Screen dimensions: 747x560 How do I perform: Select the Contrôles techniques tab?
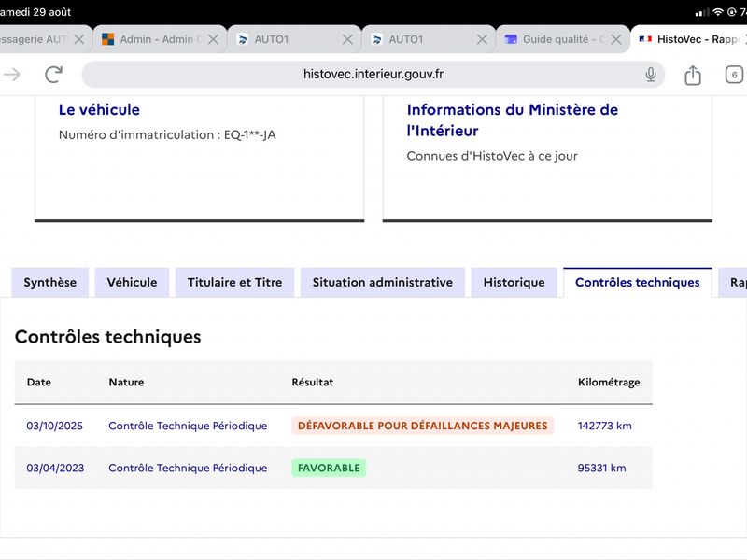click(638, 283)
